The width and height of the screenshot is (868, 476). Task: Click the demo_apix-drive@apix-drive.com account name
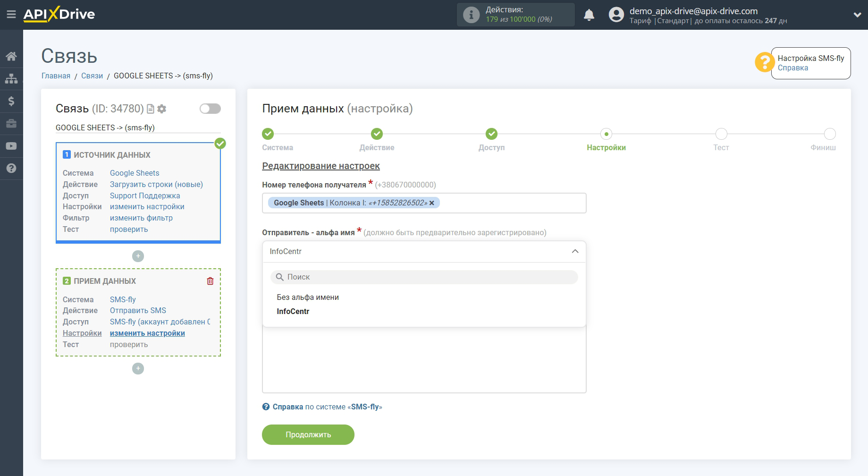[x=693, y=11]
